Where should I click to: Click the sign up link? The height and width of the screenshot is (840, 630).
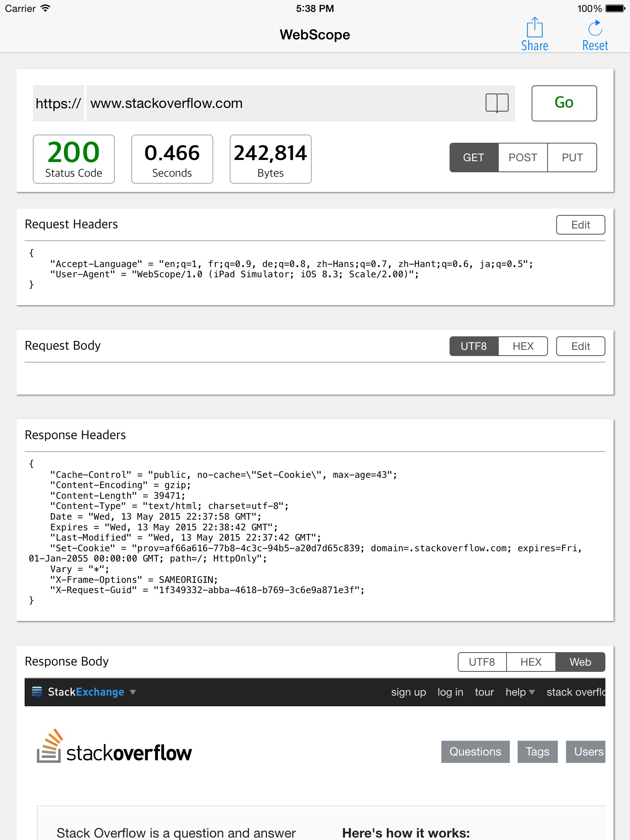point(409,692)
